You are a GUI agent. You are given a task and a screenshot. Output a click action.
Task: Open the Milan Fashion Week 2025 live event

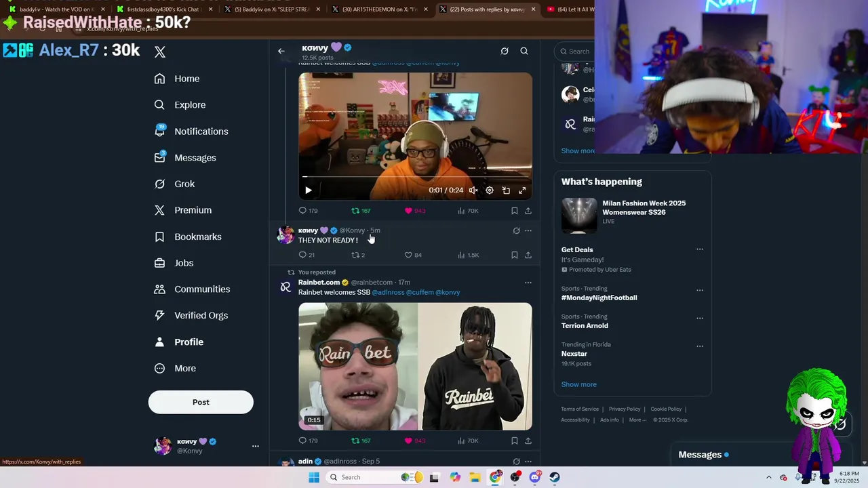pyautogui.click(x=633, y=216)
